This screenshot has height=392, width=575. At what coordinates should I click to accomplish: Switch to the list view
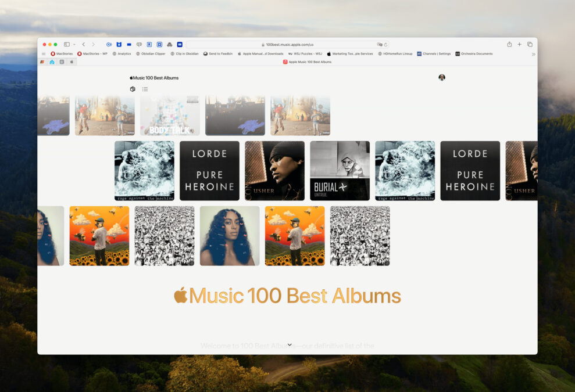click(145, 89)
